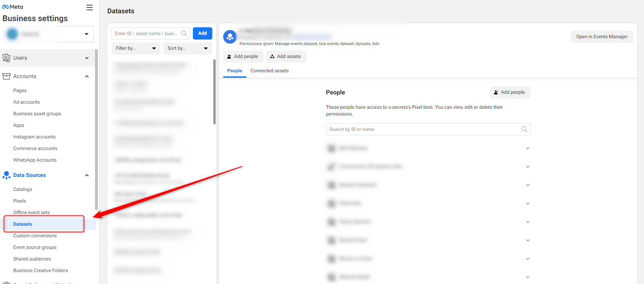Open the Filter by dropdown

pyautogui.click(x=136, y=48)
